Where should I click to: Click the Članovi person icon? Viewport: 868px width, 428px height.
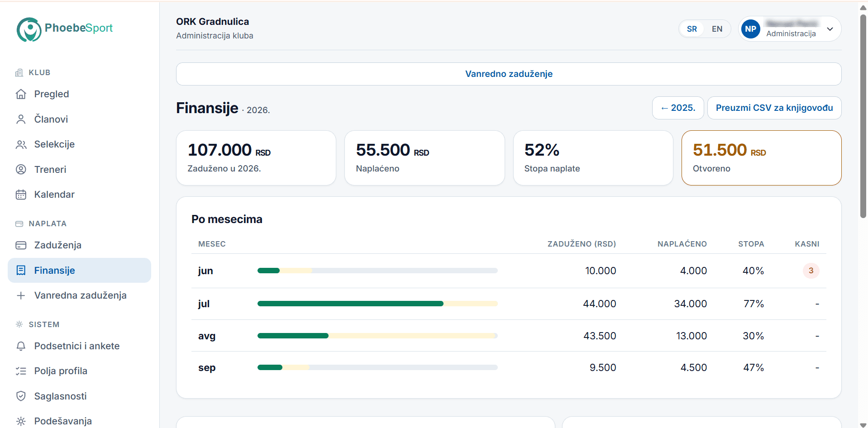tap(21, 119)
